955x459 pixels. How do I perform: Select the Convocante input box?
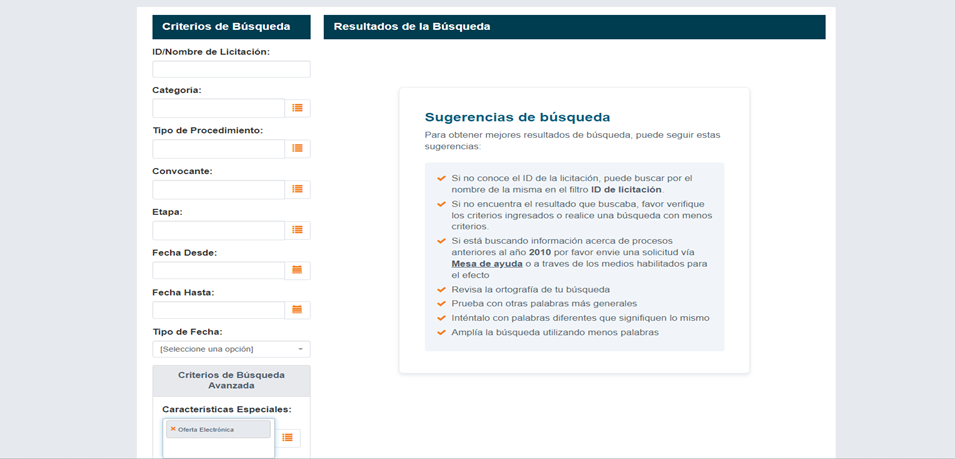(x=218, y=189)
